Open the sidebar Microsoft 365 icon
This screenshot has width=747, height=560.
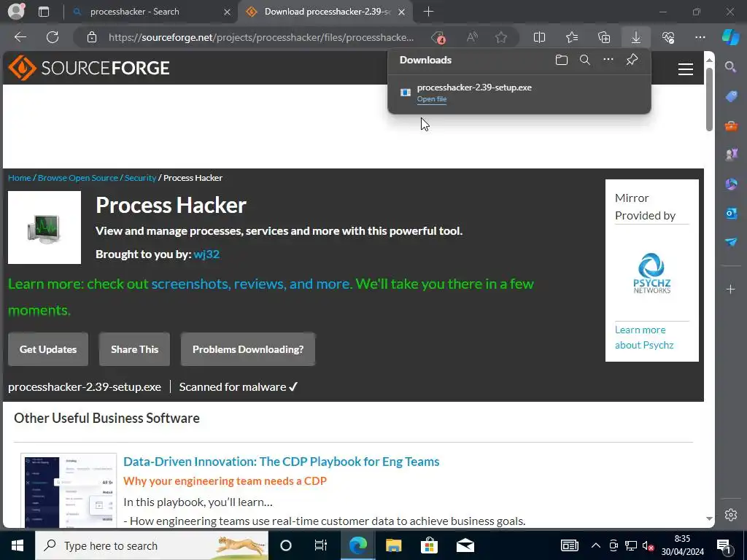(731, 184)
